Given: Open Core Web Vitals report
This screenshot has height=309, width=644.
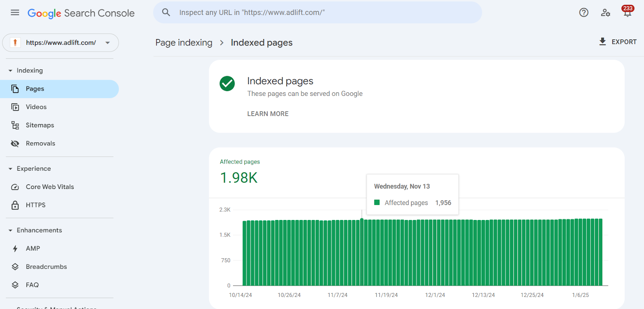Looking at the screenshot, I should 59,187.
